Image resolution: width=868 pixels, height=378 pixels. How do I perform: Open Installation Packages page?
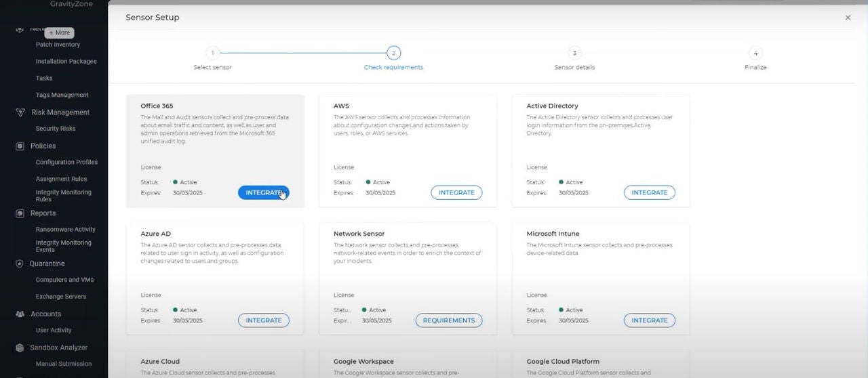(66, 62)
